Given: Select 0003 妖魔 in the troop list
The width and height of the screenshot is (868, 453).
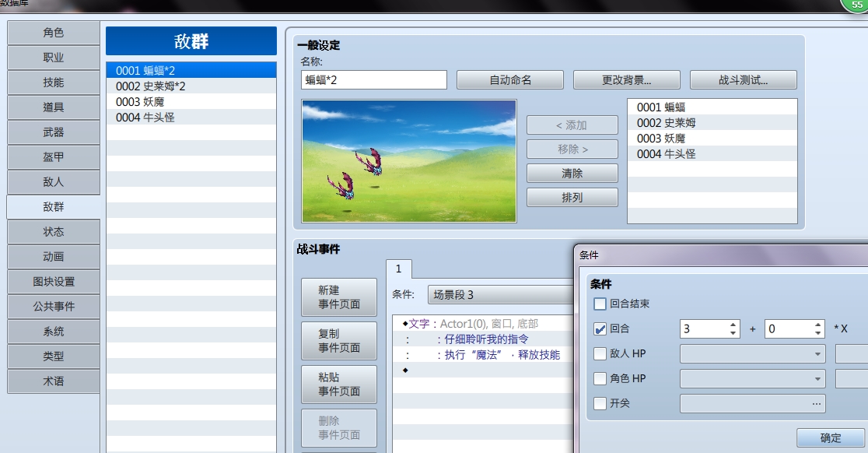Looking at the screenshot, I should 191,101.
